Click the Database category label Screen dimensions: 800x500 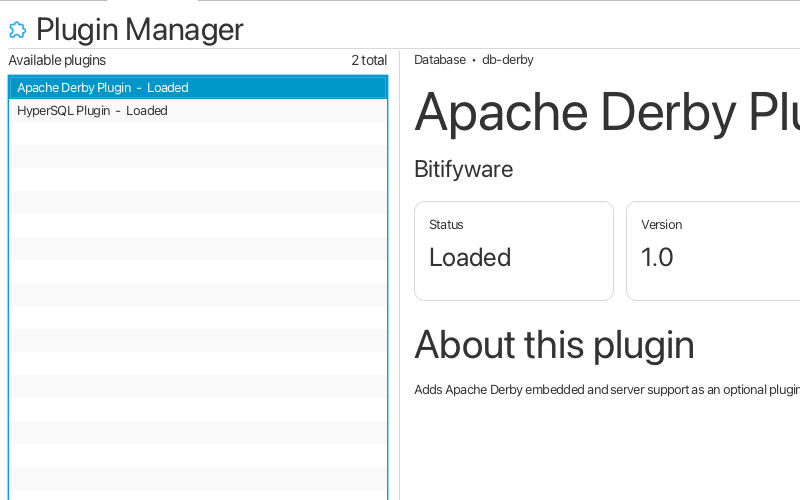coord(440,60)
